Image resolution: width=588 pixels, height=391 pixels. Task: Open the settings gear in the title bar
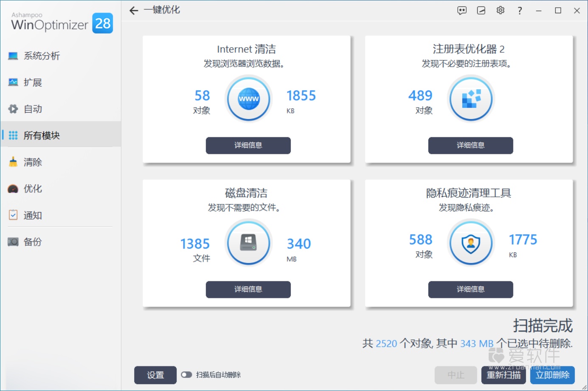coord(500,10)
